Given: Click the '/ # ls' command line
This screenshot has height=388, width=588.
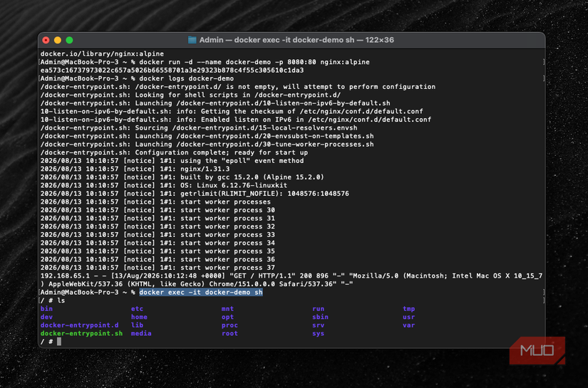Looking at the screenshot, I should pyautogui.click(x=53, y=300).
